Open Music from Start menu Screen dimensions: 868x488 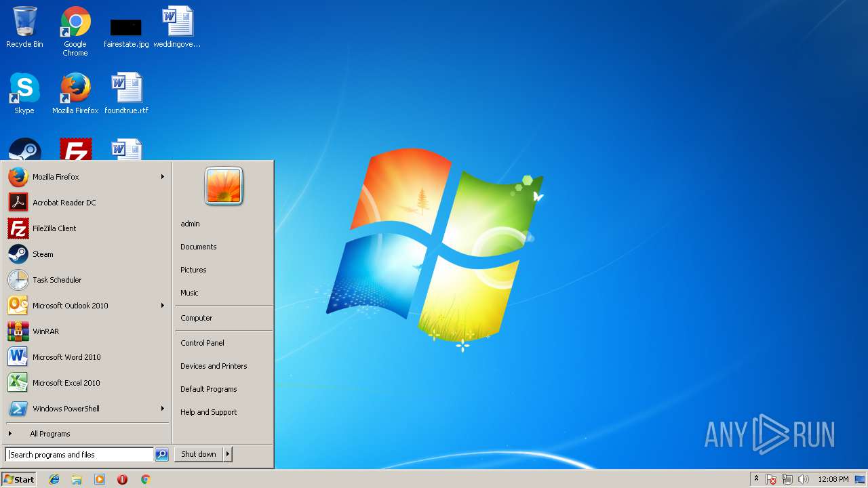(x=224, y=293)
